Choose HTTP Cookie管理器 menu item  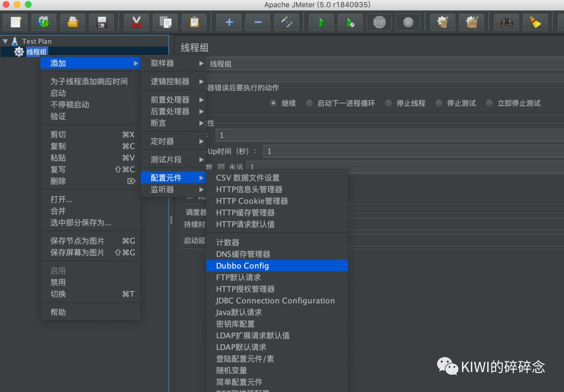[x=277, y=201]
